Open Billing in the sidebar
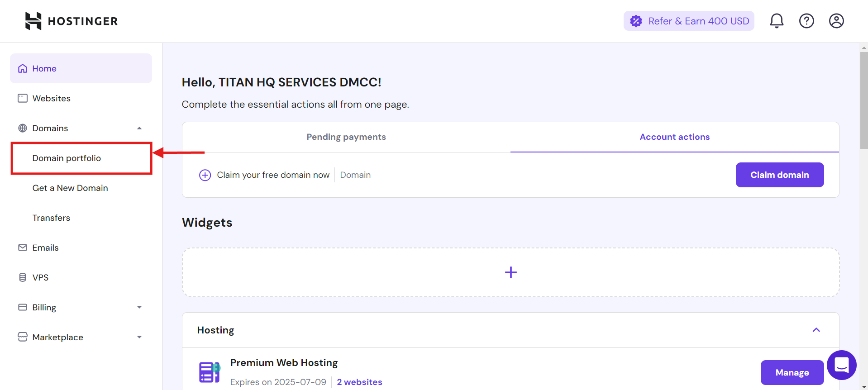The height and width of the screenshot is (390, 868). [81, 307]
